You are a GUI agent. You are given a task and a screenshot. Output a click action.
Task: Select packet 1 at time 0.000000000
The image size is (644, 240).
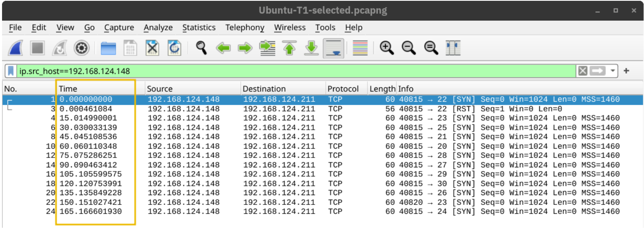[323, 99]
